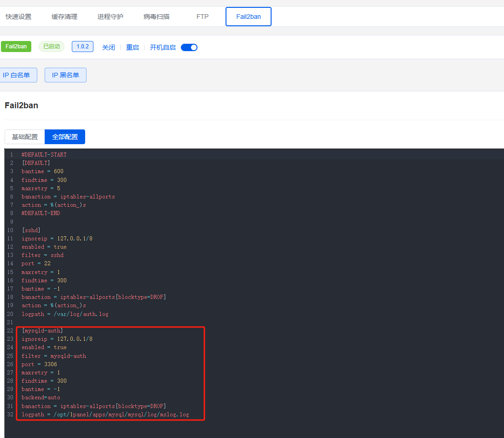Image resolution: width=504 pixels, height=438 pixels.
Task: Click line number 21 in gutter
Action: tap(10, 322)
